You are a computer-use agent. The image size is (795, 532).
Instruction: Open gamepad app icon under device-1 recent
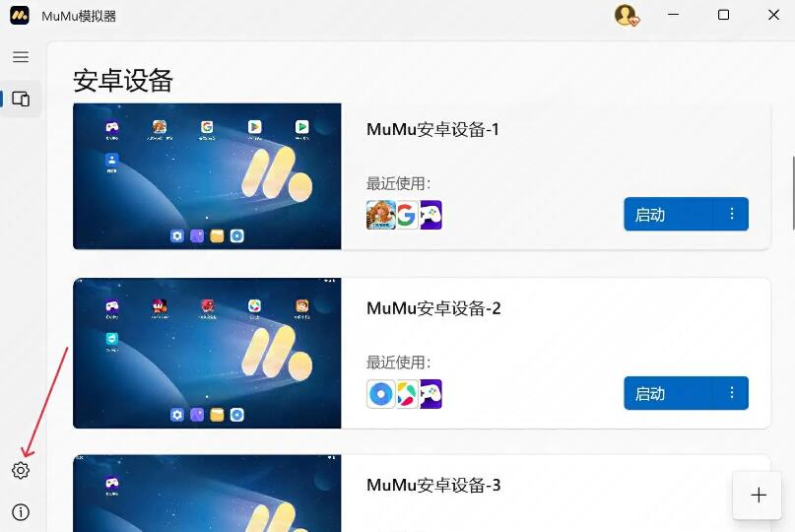point(431,215)
